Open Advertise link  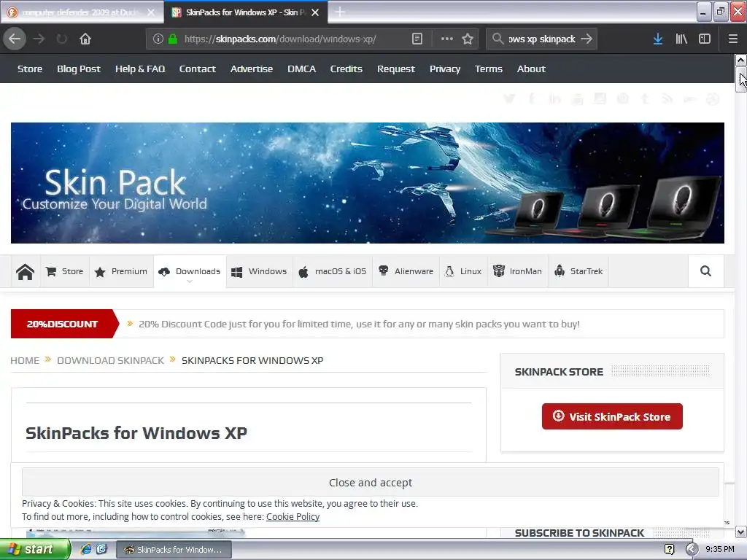(x=252, y=69)
